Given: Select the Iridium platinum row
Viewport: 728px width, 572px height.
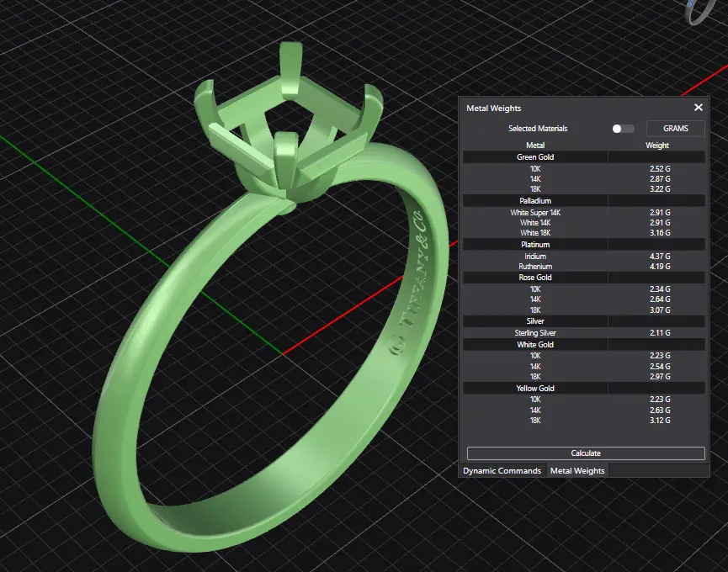Looking at the screenshot, I should 583,256.
